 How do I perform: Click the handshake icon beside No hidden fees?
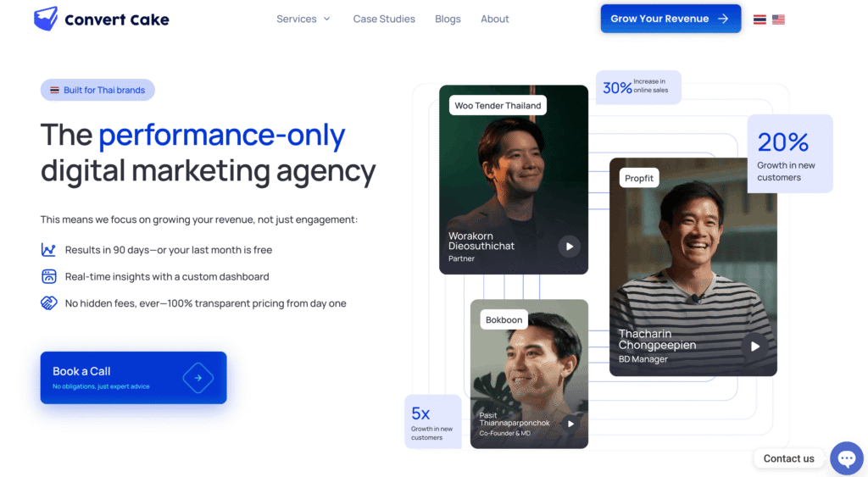(x=48, y=303)
